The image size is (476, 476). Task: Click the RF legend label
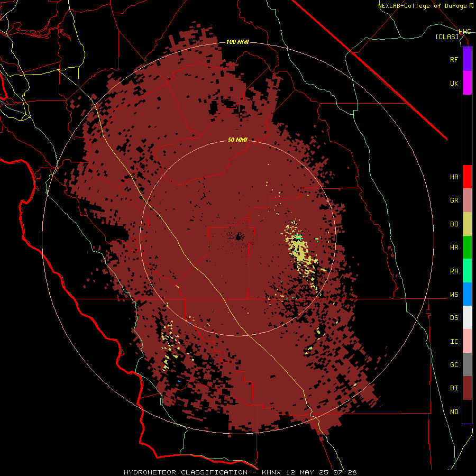pyautogui.click(x=454, y=59)
